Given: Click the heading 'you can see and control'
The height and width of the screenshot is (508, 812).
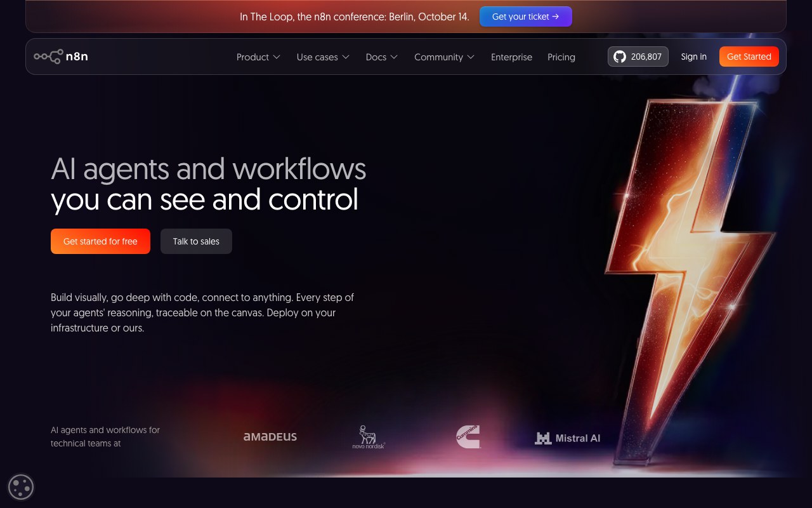Looking at the screenshot, I should 204,199.
